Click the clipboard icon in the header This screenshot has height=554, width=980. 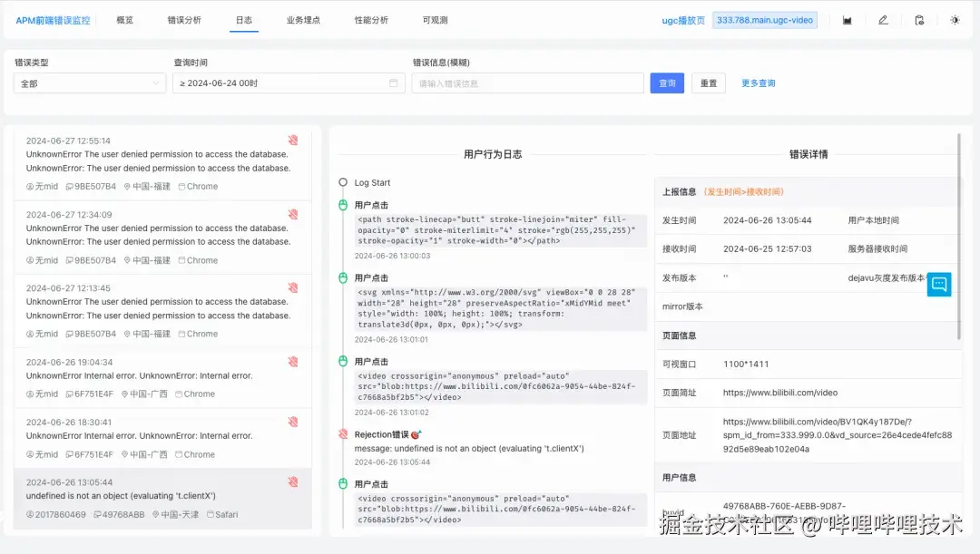coord(918,19)
